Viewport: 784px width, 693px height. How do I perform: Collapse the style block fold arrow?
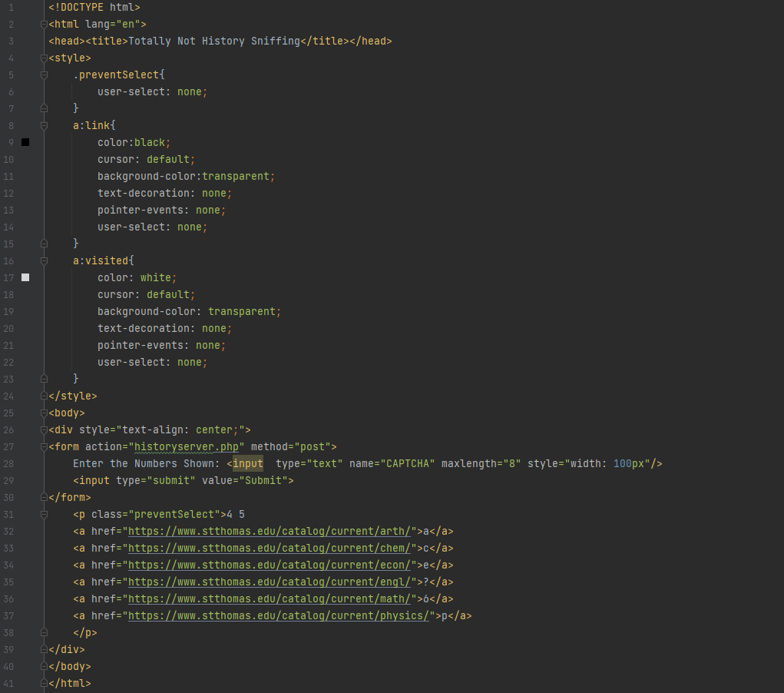(44, 58)
